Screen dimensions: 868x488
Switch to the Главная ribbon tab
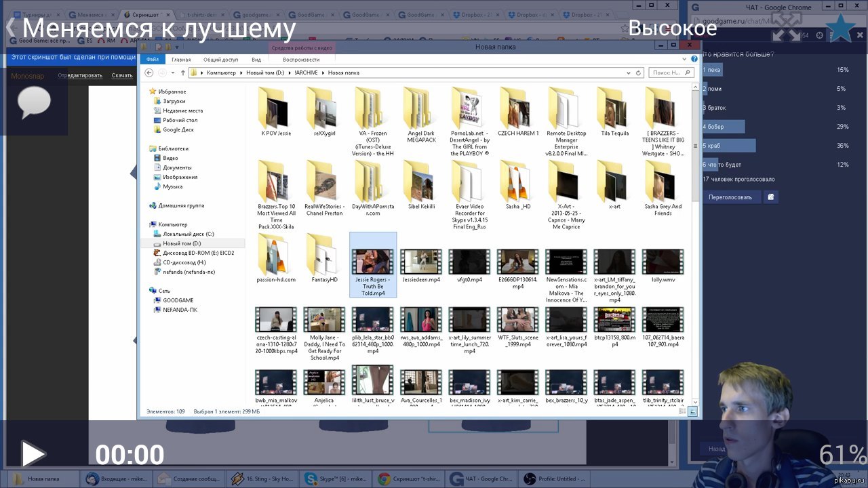pyautogui.click(x=181, y=60)
